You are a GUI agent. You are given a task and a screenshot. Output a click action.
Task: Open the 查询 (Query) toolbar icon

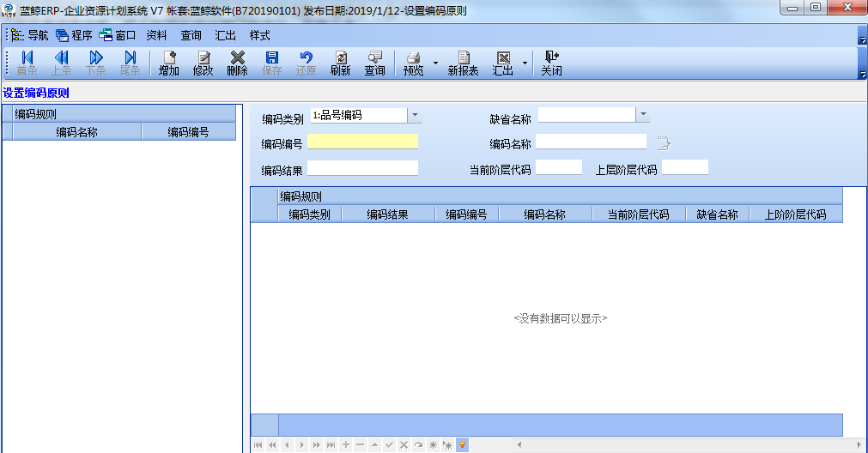[x=375, y=63]
